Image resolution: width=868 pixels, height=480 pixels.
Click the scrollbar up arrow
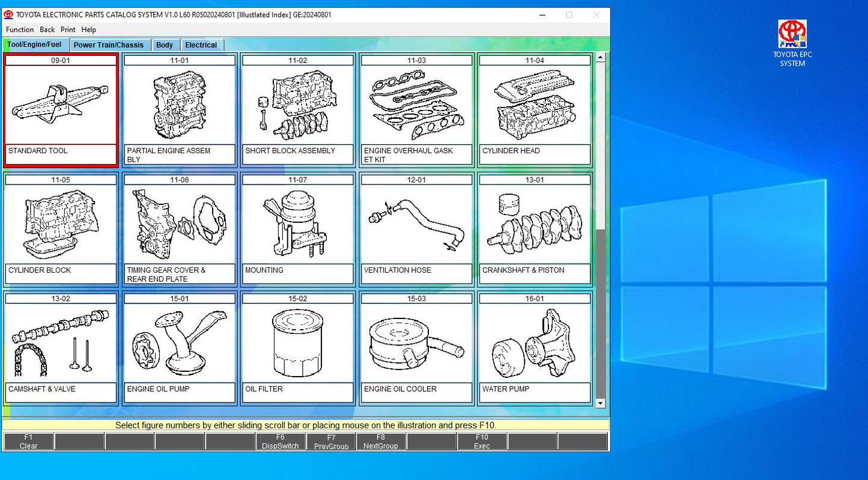click(600, 58)
